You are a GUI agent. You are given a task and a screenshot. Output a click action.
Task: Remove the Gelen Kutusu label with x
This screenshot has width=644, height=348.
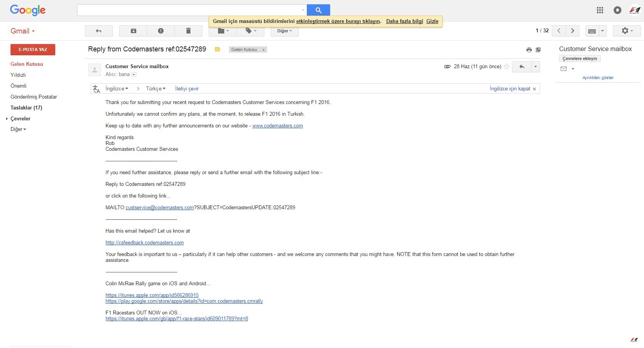pos(264,50)
